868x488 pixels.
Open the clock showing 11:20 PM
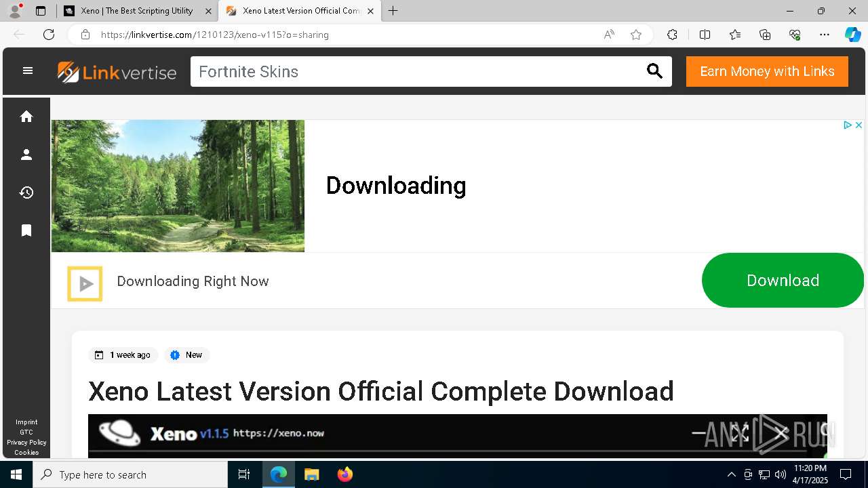[810, 474]
